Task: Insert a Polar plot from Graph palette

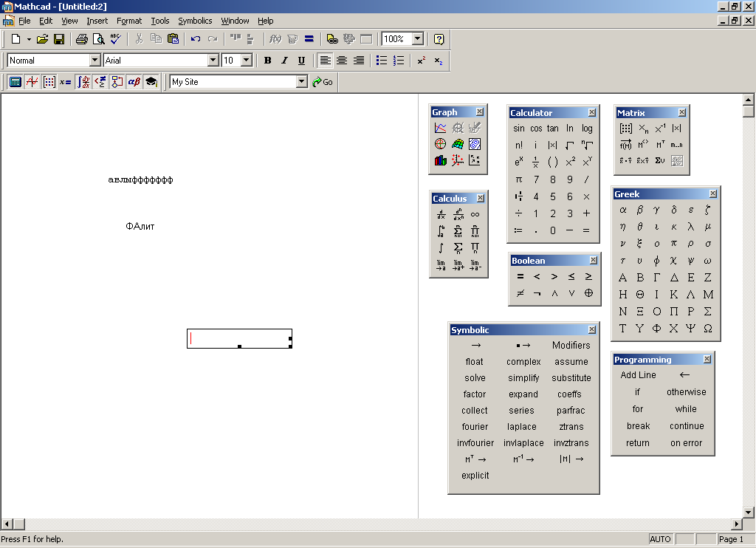Action: [441, 144]
